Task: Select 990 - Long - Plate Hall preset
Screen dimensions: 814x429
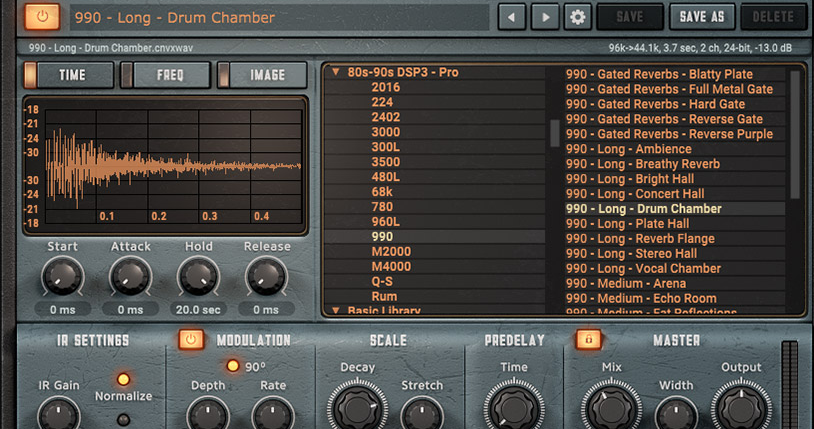Action: (627, 224)
